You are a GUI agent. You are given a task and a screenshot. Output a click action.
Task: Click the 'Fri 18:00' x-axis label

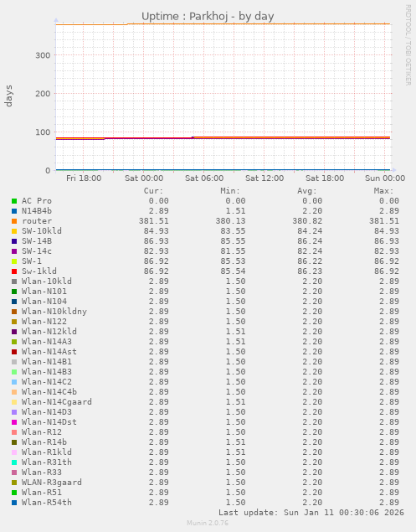coord(84,178)
